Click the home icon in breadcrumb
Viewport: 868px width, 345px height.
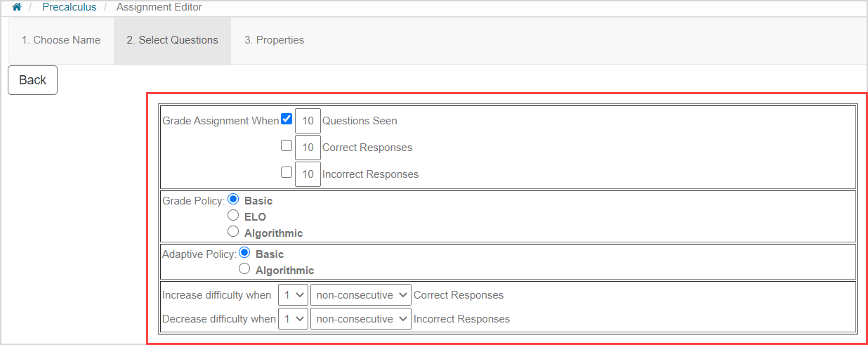pos(17,7)
